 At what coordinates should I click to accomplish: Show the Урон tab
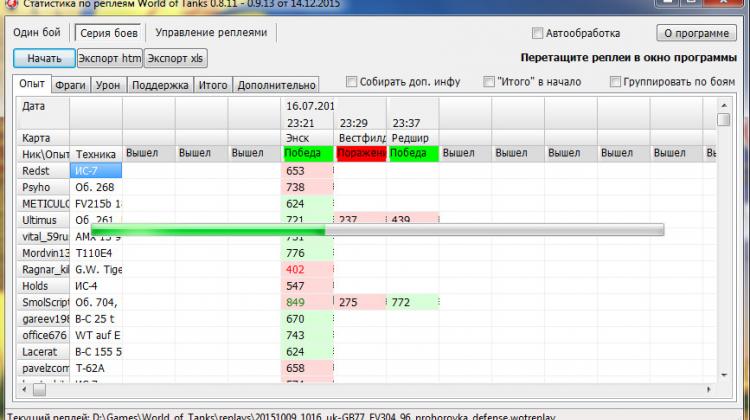108,85
